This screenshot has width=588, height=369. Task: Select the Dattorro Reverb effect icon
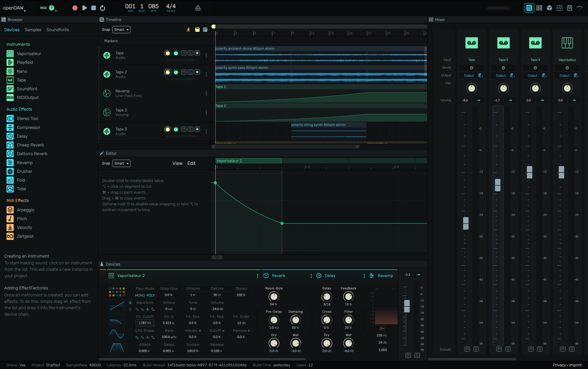point(10,154)
